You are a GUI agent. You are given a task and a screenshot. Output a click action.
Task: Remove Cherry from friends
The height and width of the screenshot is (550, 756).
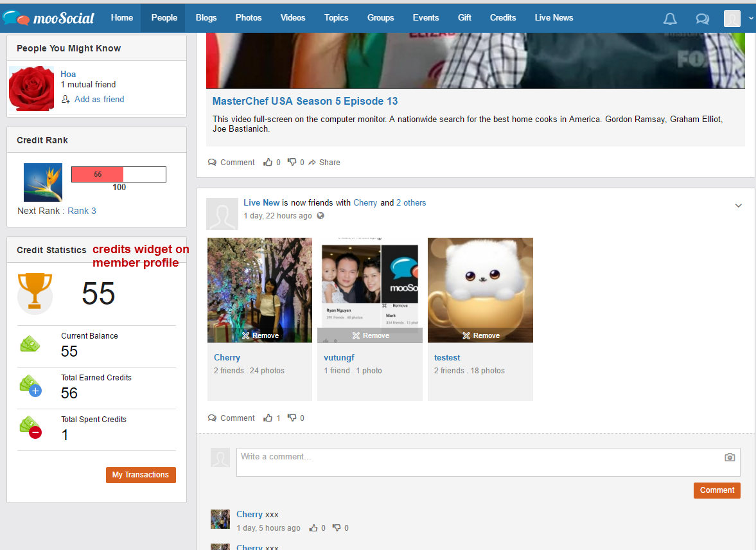point(260,336)
